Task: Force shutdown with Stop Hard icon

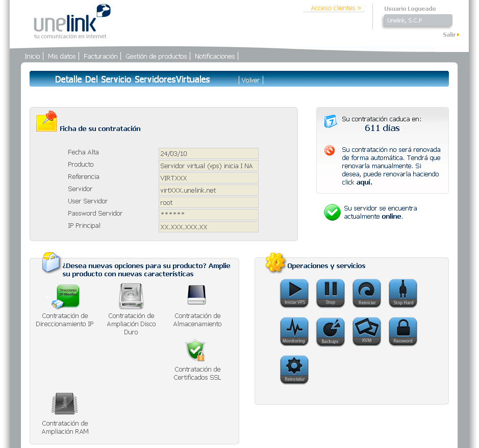Action: click(403, 293)
